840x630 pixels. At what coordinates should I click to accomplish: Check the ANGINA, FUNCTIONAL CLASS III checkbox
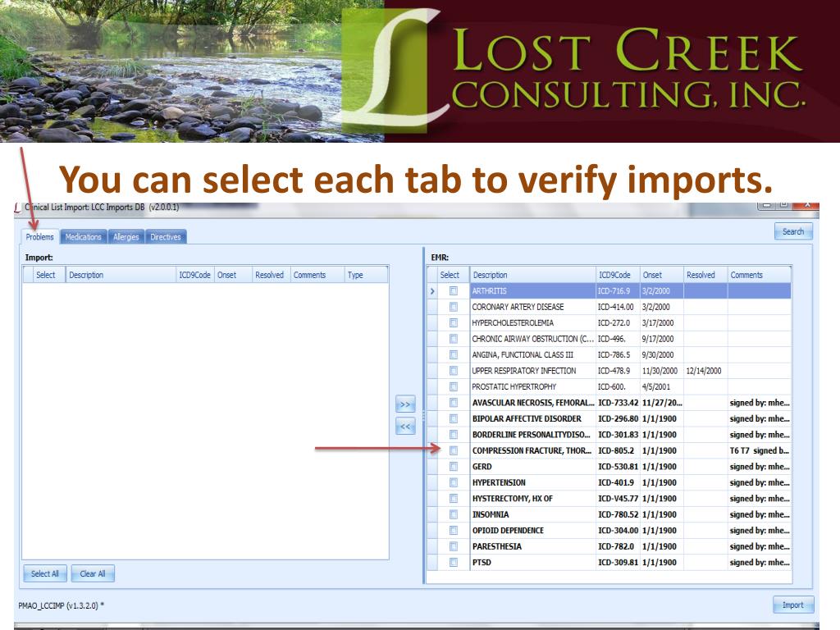(453, 354)
